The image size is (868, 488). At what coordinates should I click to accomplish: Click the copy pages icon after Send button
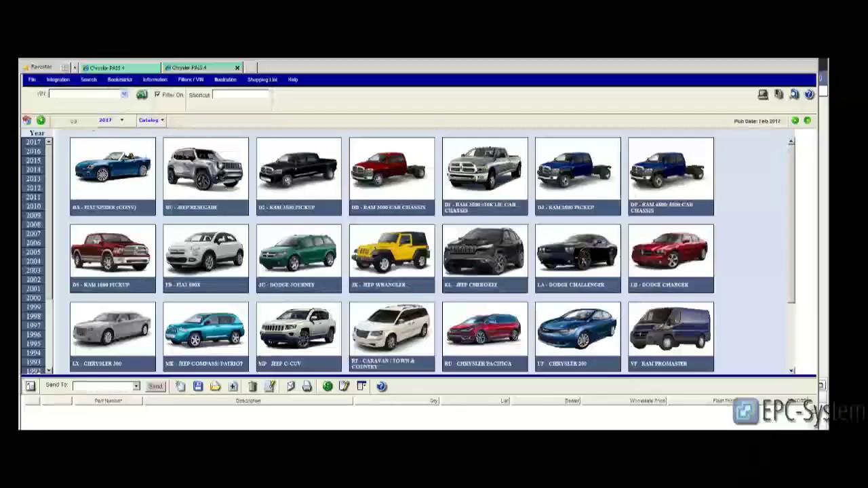[180, 386]
